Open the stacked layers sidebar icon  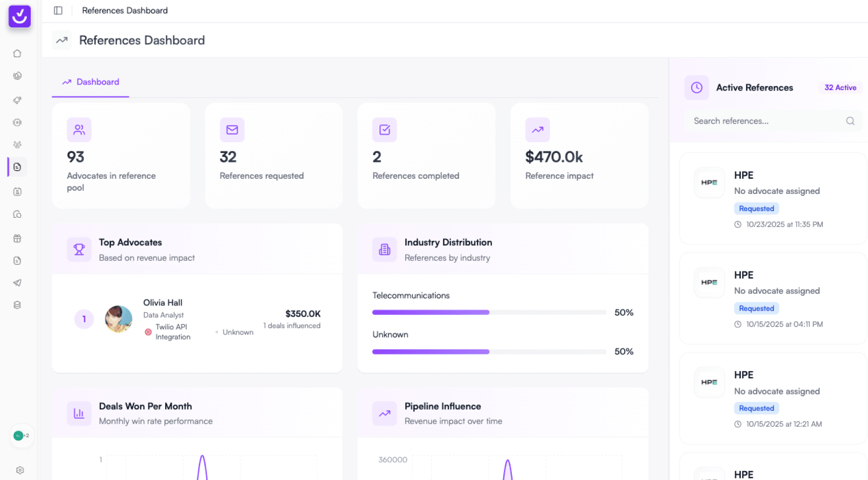coord(17,305)
